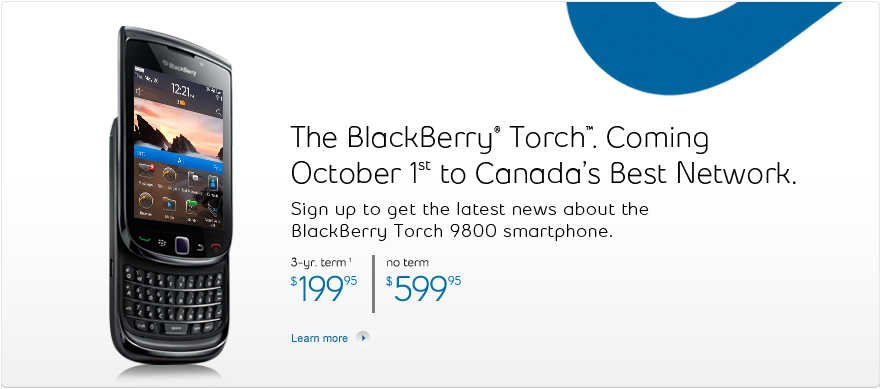Click the space key on phone keyboard
881x389 pixels.
click(176, 328)
